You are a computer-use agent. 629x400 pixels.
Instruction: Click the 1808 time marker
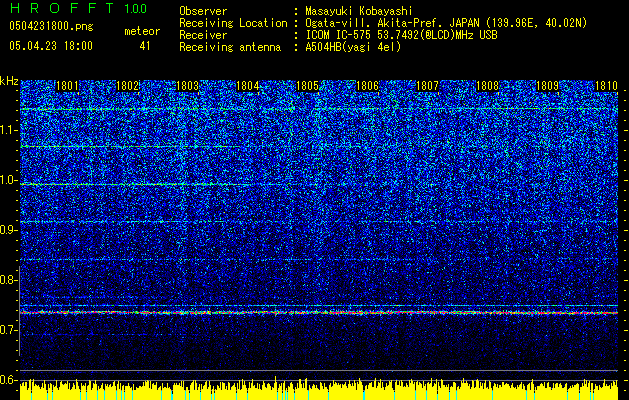[x=487, y=86]
